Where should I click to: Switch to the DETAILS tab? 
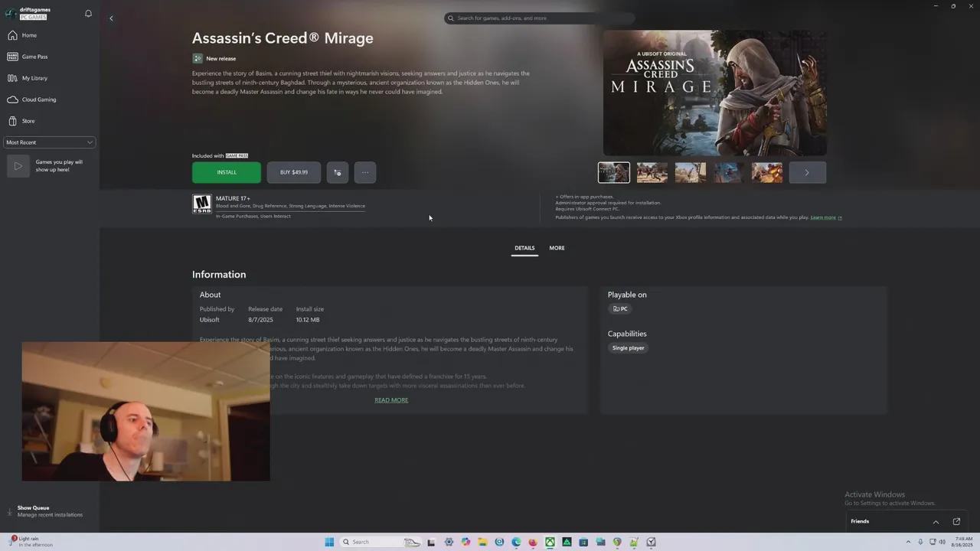524,248
